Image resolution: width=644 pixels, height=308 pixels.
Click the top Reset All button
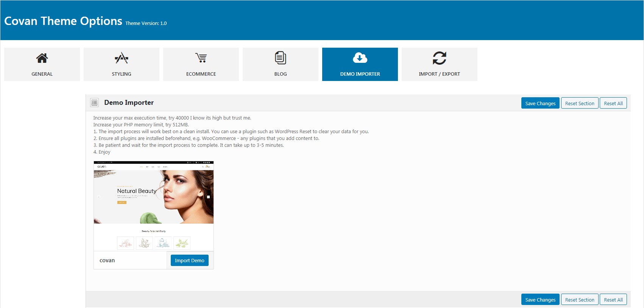[613, 103]
